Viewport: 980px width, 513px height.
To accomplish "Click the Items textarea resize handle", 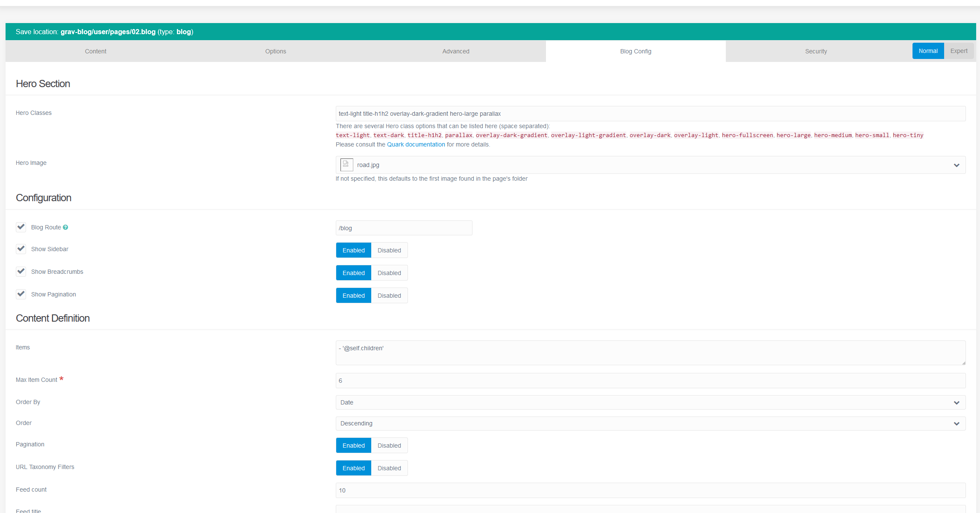I will coord(963,362).
